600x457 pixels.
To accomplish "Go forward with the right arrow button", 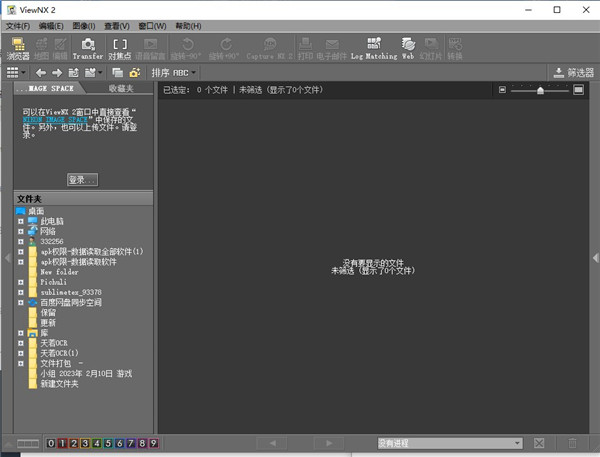I will click(x=57, y=73).
